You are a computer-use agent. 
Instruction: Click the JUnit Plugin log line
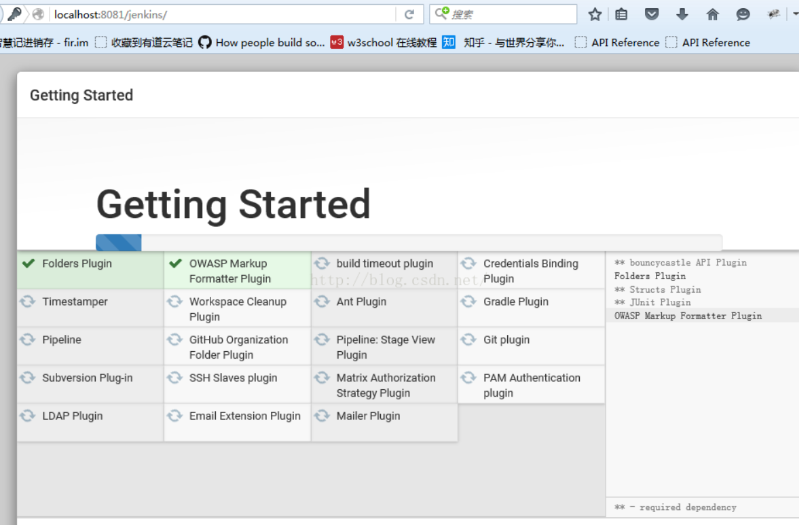coord(652,302)
